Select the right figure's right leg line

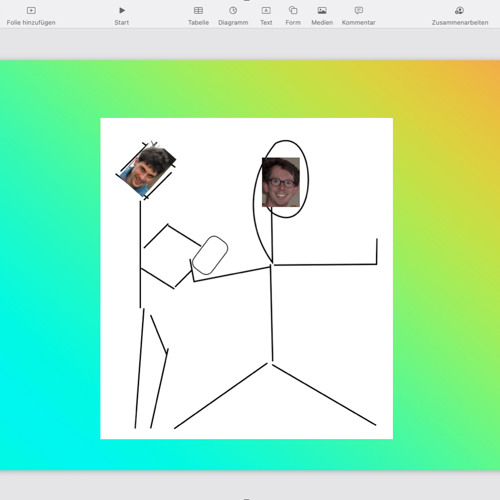[x=324, y=395]
